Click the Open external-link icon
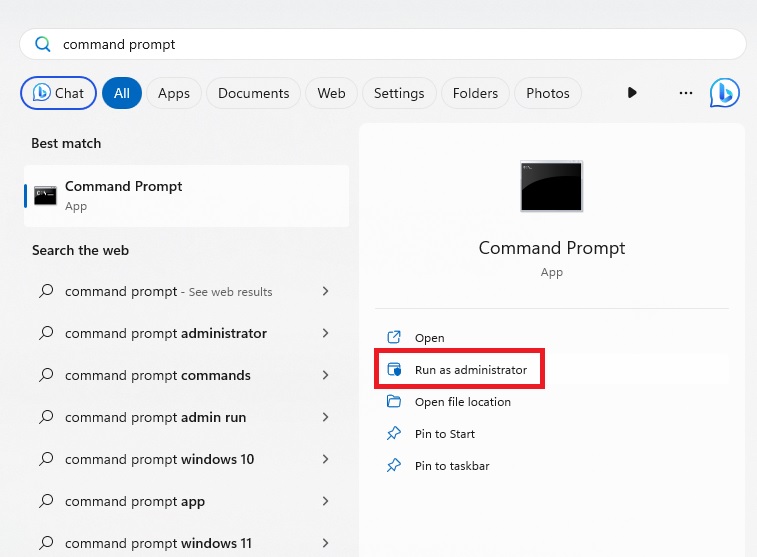Screen dimensions: 757x557 tap(394, 337)
